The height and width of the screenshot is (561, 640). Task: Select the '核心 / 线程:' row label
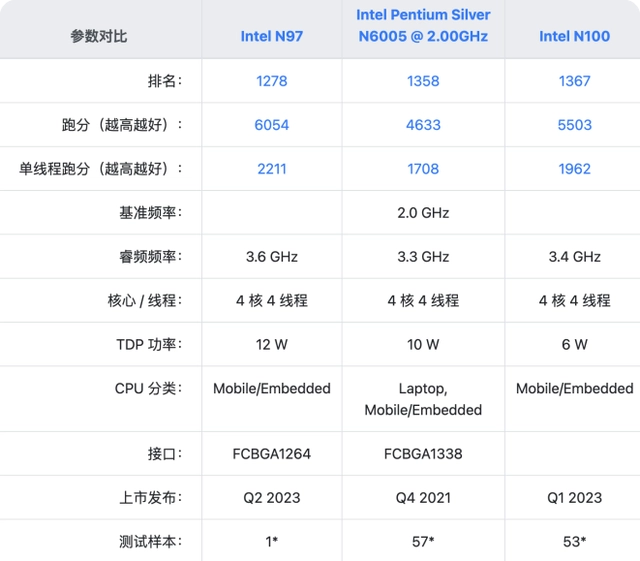145,301
